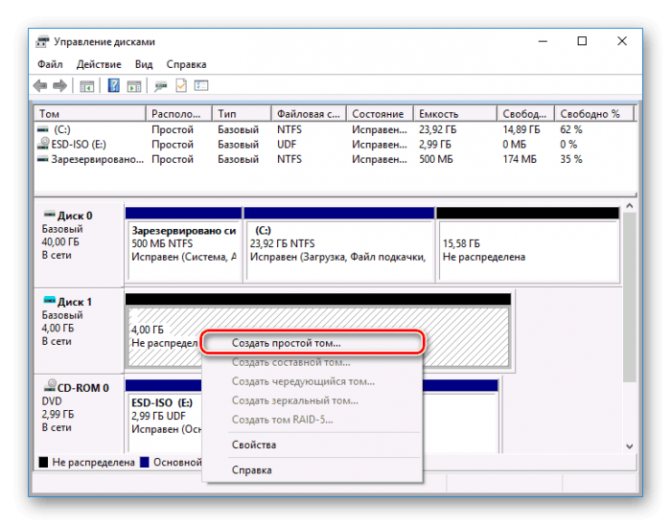Click the 62 % free percentage cell
This screenshot has height=525, width=671.
(x=571, y=130)
